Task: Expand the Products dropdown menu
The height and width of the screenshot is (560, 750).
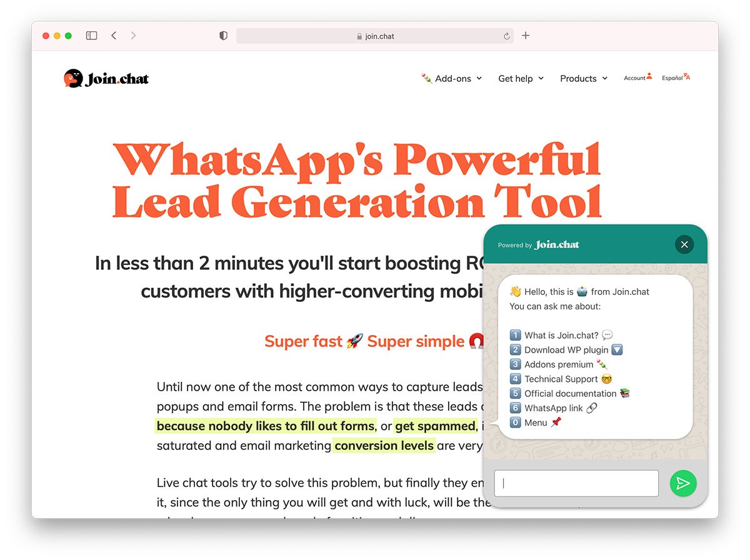Action: pos(584,78)
